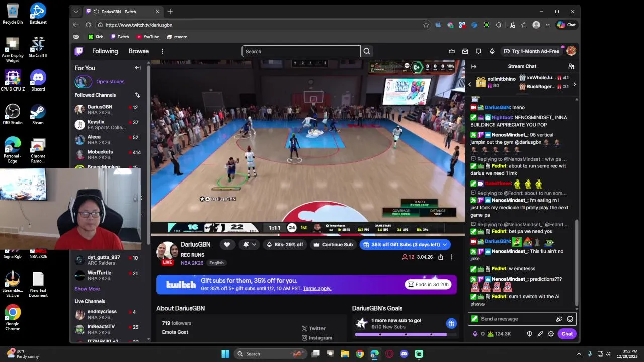Open the mod sword icon below chat

[x=540, y=334]
